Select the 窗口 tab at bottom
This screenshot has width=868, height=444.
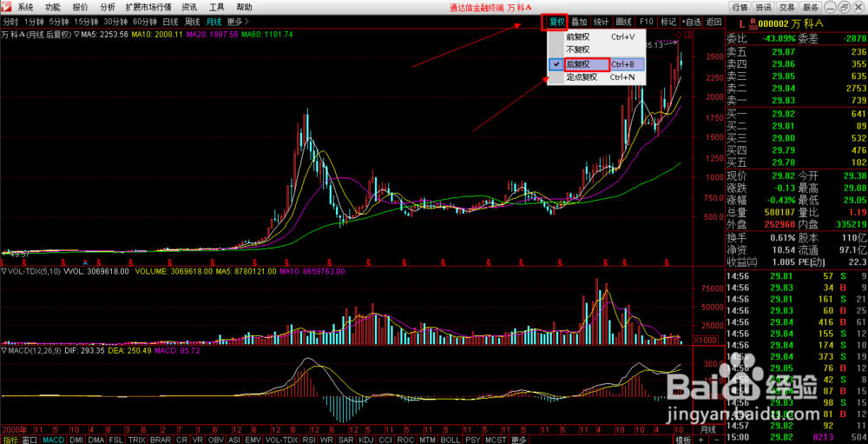click(x=30, y=440)
